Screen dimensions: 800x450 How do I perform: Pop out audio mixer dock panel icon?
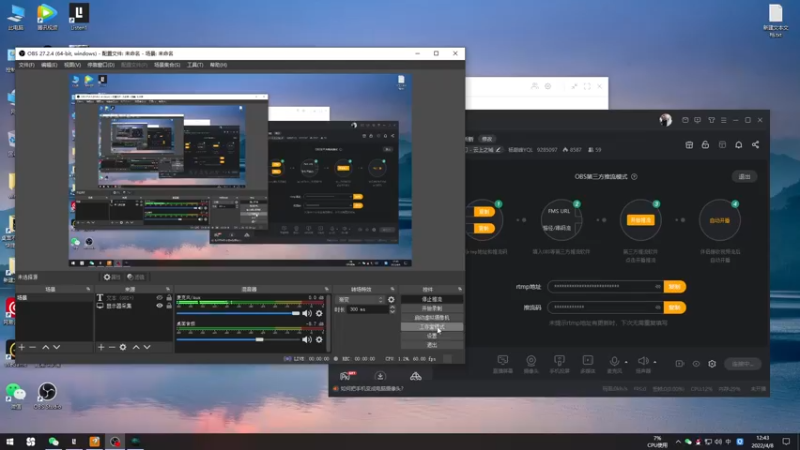point(327,289)
